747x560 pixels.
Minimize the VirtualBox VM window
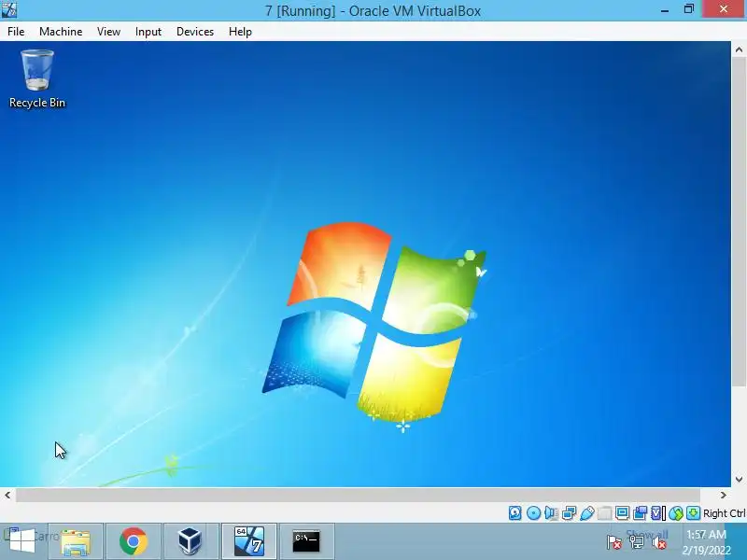(665, 9)
